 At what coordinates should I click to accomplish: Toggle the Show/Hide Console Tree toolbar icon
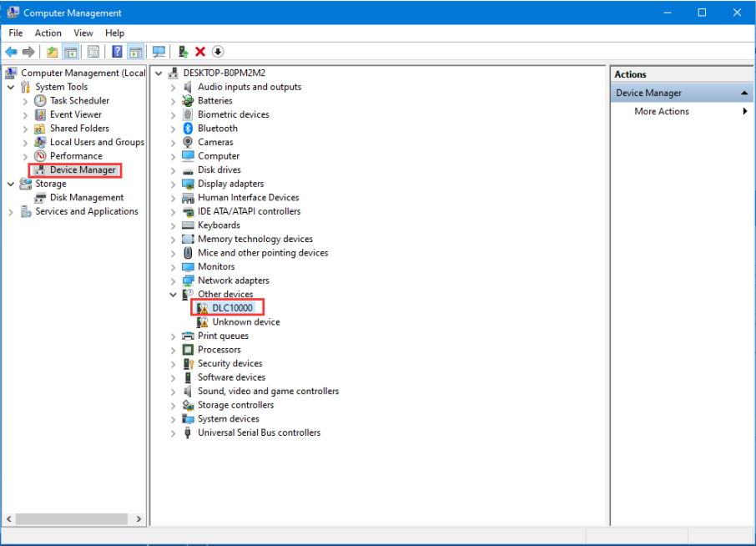tap(71, 52)
